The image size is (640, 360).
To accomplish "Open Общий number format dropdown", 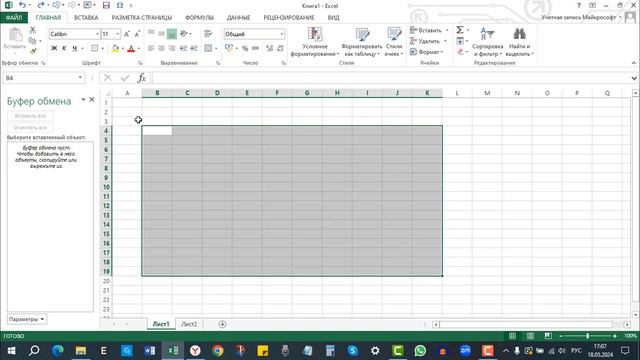I will 282,34.
